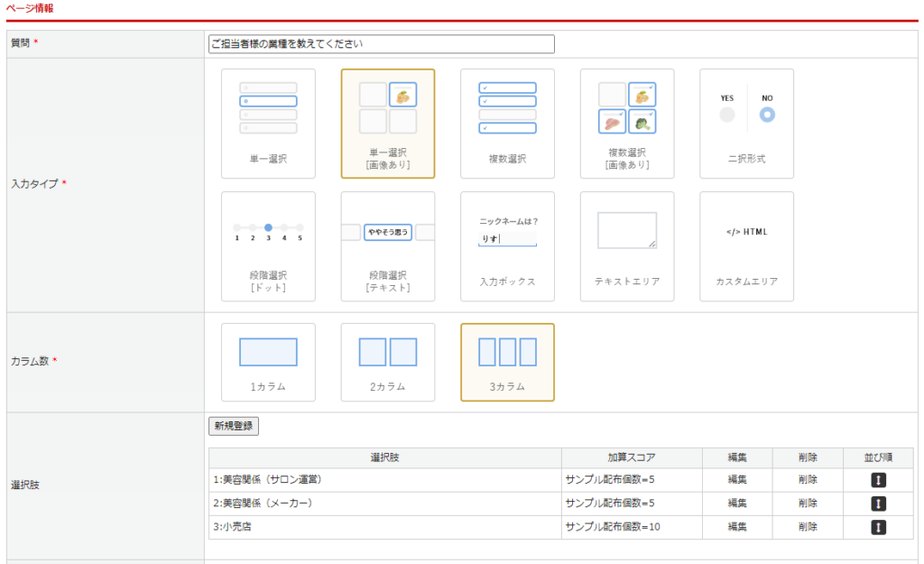Select the 入力ボックス input type
Viewport: 924px width, 564px height.
tap(507, 246)
